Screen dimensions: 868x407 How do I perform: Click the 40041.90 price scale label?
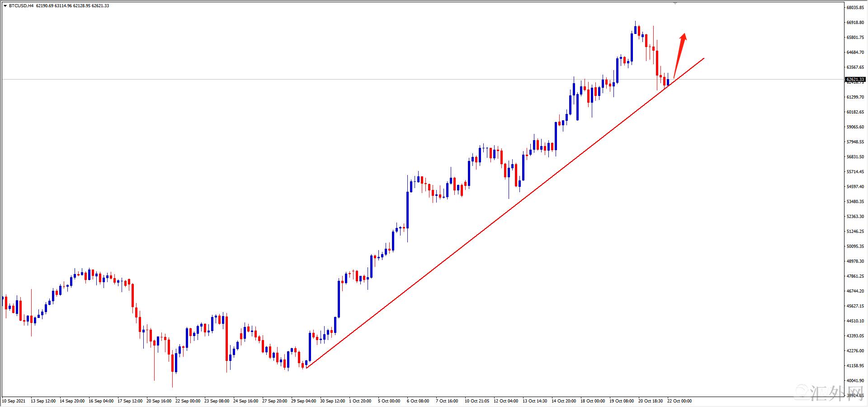(855, 381)
